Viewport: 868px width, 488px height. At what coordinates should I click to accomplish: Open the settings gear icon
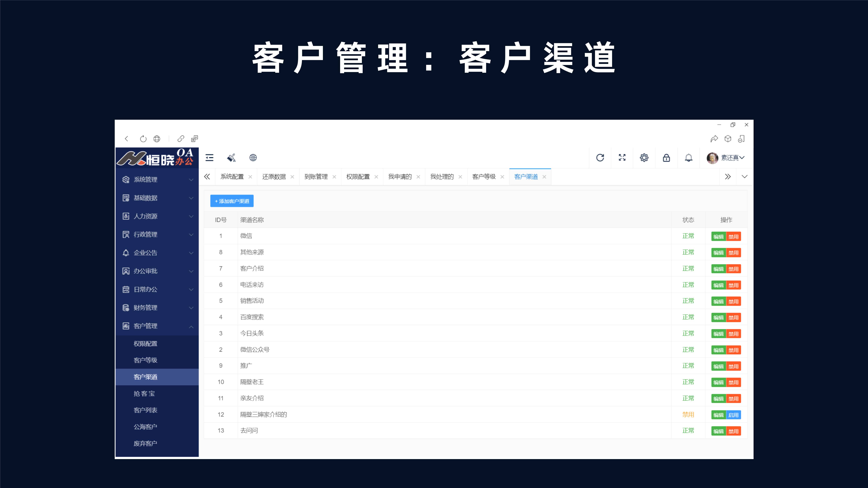[x=644, y=158]
